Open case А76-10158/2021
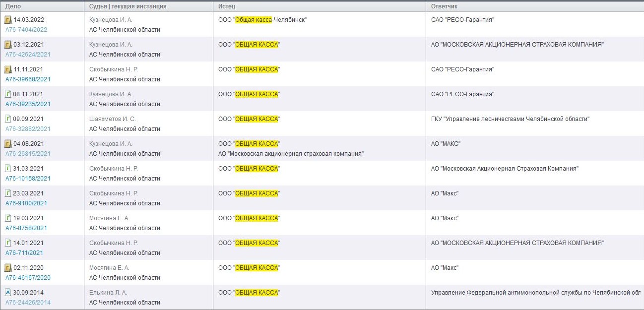 pos(28,179)
